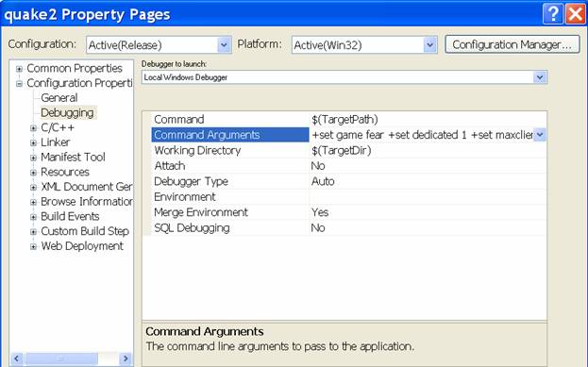The height and width of the screenshot is (367, 588).
Task: Collapse the Configuration Properties node
Action: point(19,84)
